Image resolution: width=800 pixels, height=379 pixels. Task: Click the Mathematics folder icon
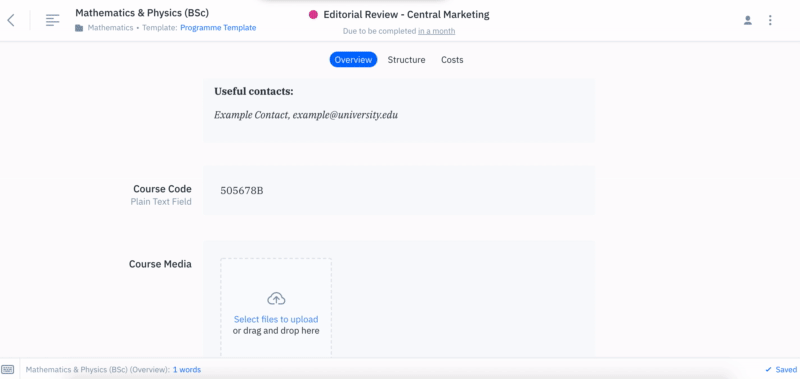79,28
